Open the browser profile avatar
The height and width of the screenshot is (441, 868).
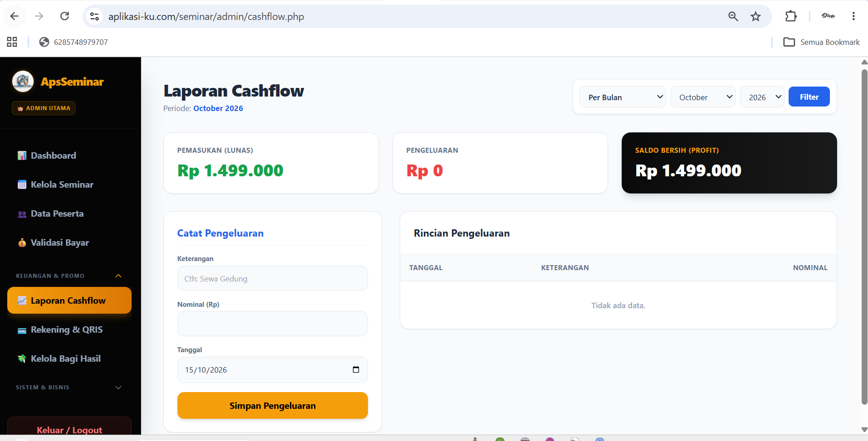[x=828, y=16]
